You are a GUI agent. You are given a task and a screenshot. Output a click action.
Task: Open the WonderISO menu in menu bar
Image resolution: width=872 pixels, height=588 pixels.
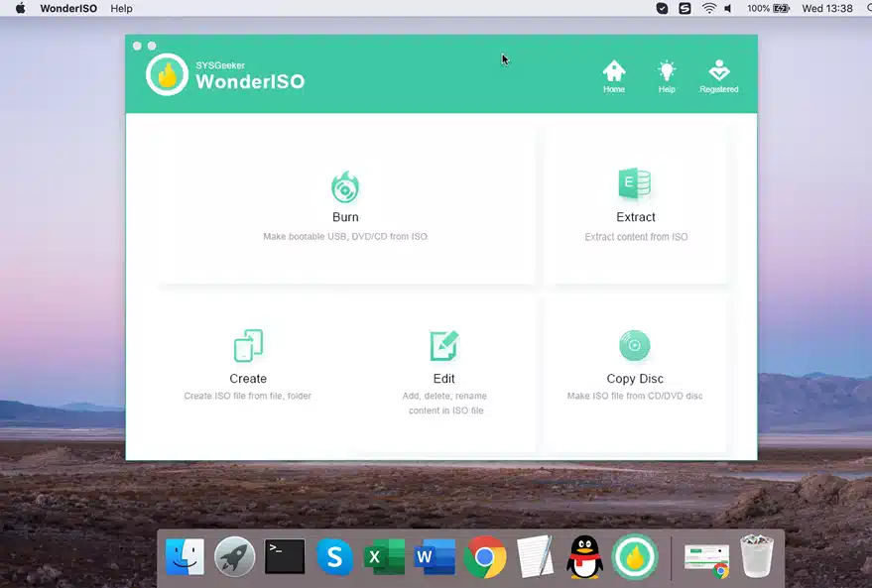(68, 8)
